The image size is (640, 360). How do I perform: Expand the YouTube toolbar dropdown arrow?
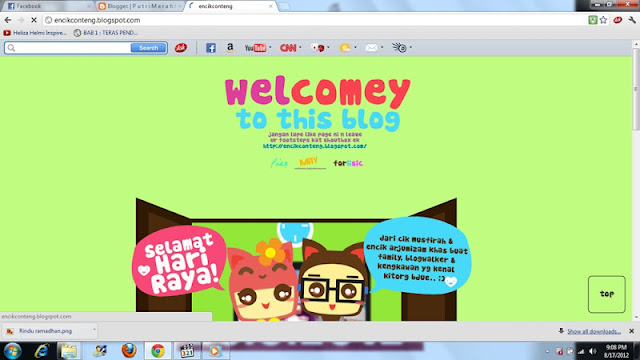(270, 47)
